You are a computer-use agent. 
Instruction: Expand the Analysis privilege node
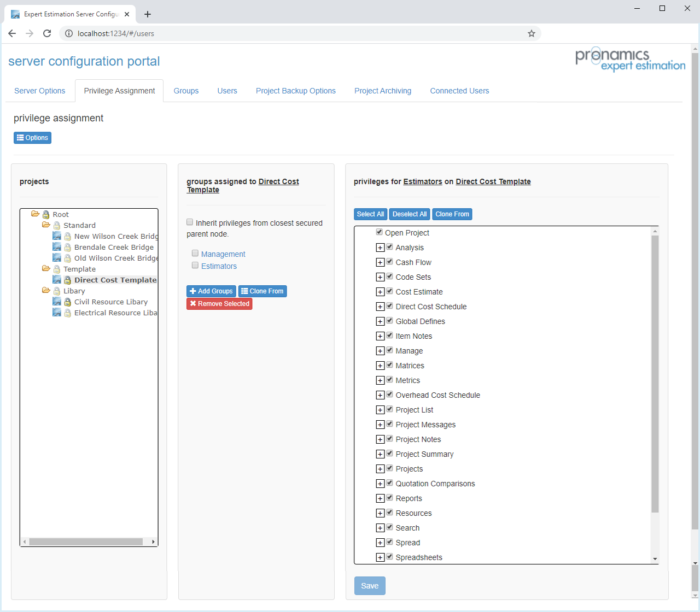coord(380,248)
